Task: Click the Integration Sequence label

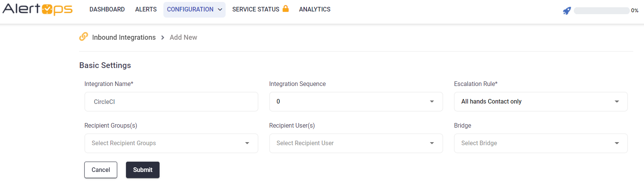Action: [297, 84]
